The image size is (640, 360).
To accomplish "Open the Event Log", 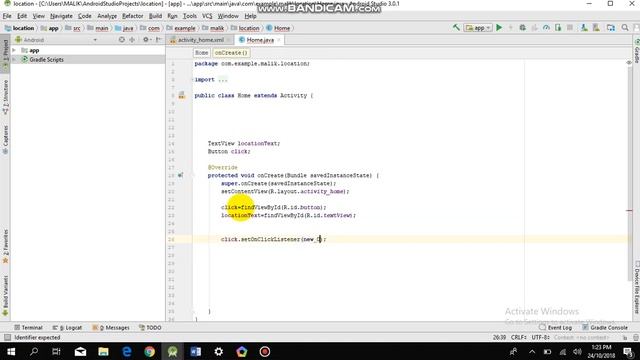I will [x=556, y=327].
